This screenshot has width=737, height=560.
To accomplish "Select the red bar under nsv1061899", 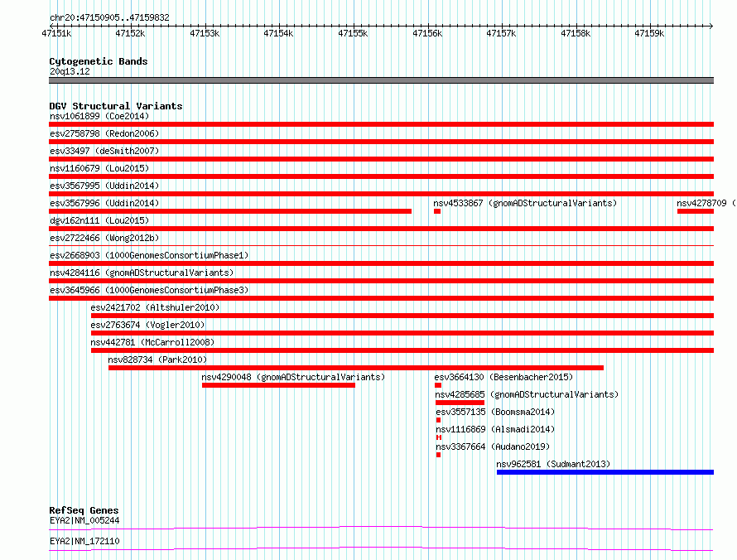I will [381, 124].
